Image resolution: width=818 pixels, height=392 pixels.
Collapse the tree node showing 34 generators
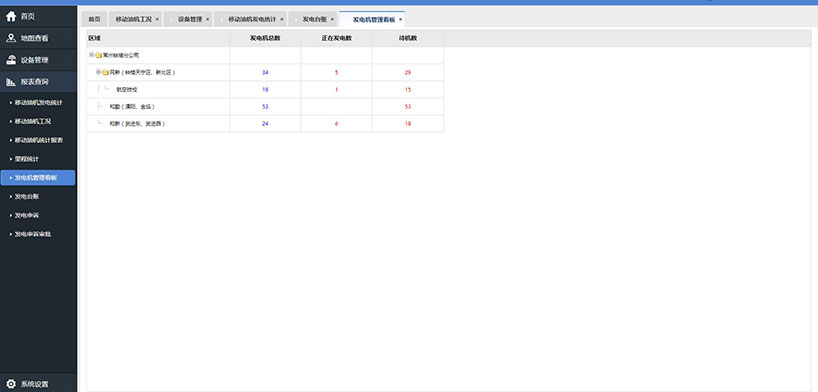pyautogui.click(x=98, y=72)
